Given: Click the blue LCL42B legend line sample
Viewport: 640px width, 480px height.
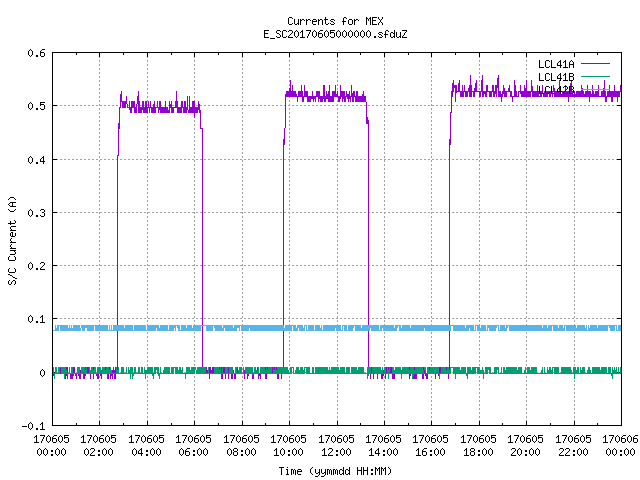Looking at the screenshot, I should (595, 89).
